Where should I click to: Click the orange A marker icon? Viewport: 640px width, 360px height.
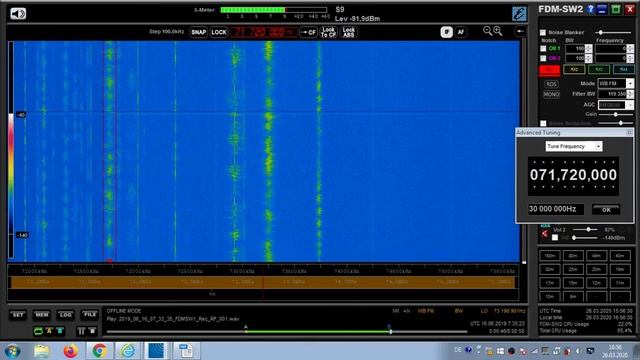coord(49,331)
